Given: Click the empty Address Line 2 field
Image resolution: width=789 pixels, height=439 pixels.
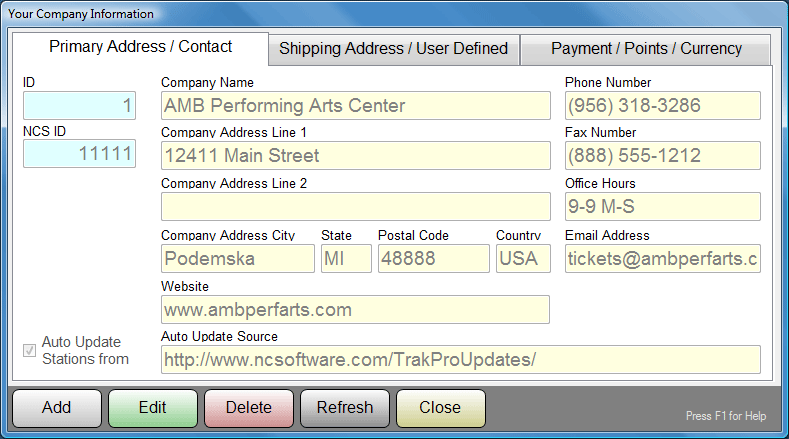Looking at the screenshot, I should (x=355, y=207).
